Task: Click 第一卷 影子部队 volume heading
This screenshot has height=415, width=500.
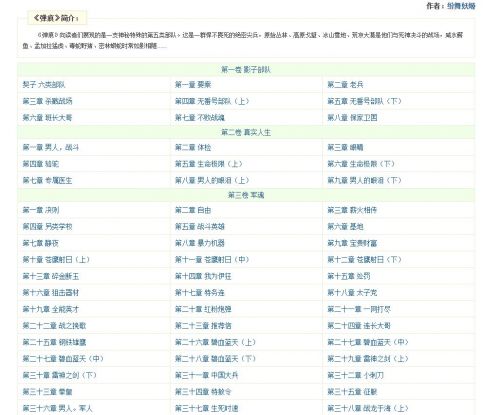Action: point(246,70)
